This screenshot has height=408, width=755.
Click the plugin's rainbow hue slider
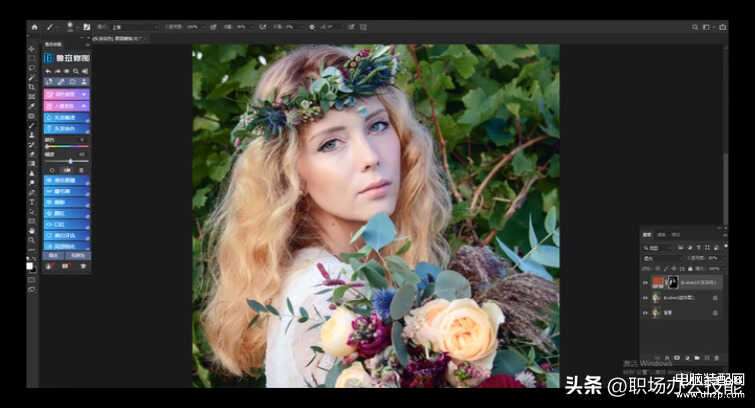[x=67, y=146]
